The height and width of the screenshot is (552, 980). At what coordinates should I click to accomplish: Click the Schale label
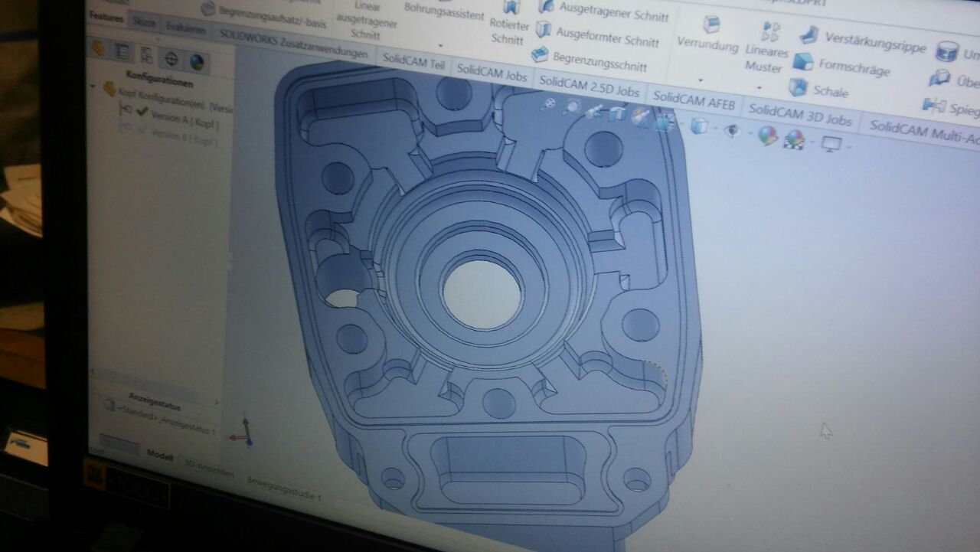click(831, 90)
